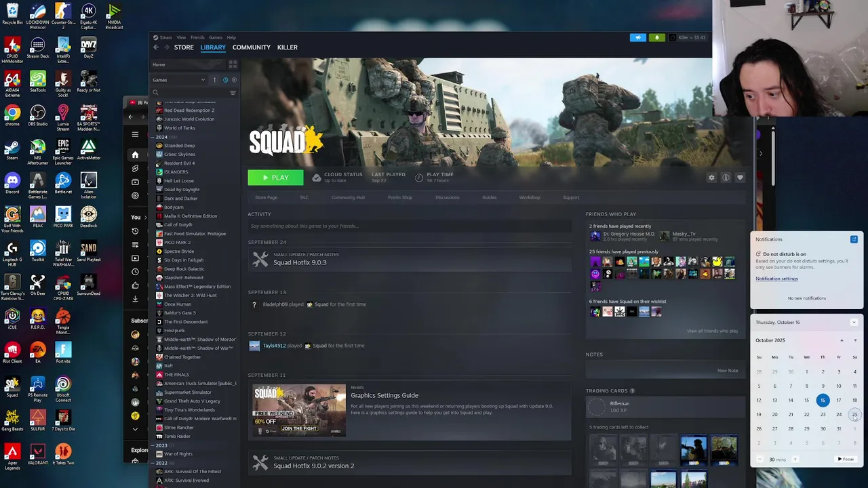Increase focus session minutes

(x=795, y=460)
